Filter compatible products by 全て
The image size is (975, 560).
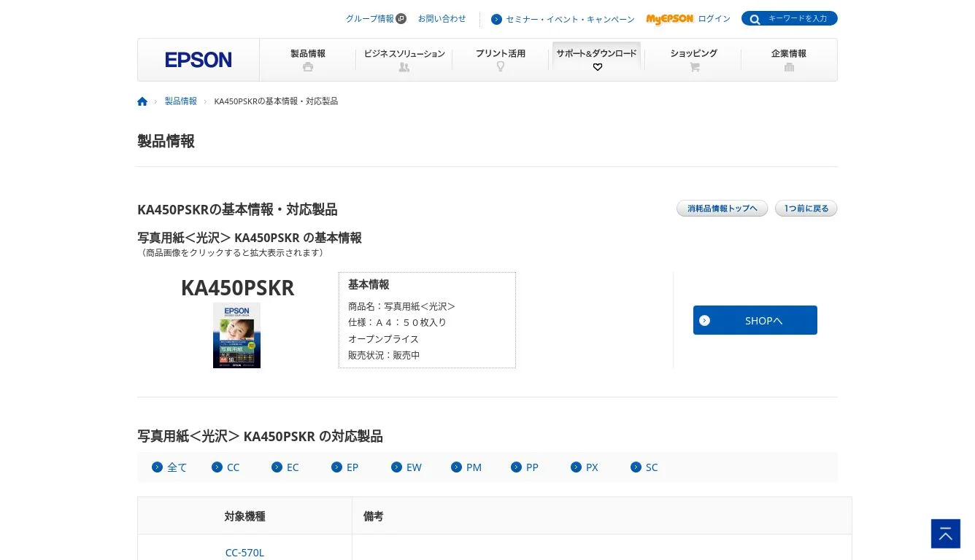tap(169, 467)
